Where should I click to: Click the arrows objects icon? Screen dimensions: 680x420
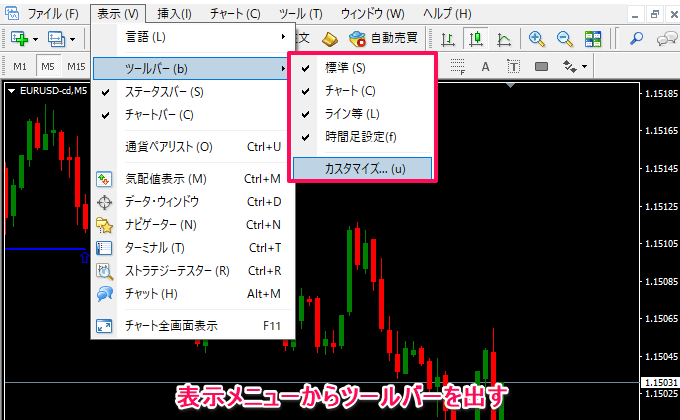(x=569, y=66)
